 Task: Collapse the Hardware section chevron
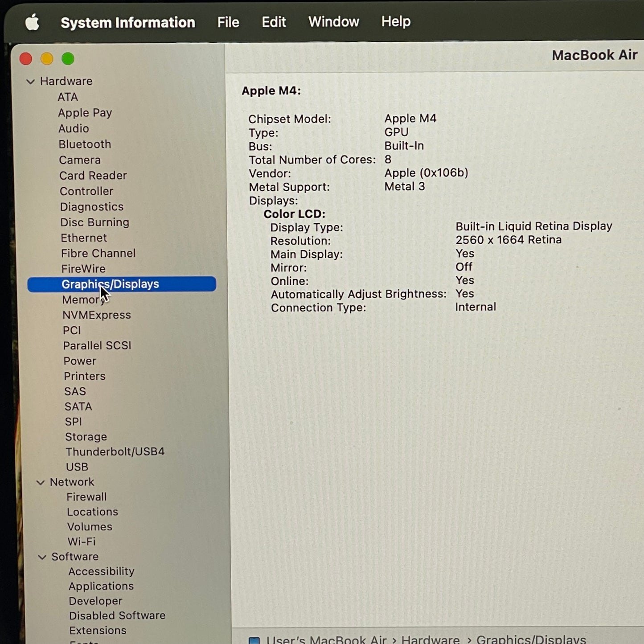pyautogui.click(x=30, y=82)
